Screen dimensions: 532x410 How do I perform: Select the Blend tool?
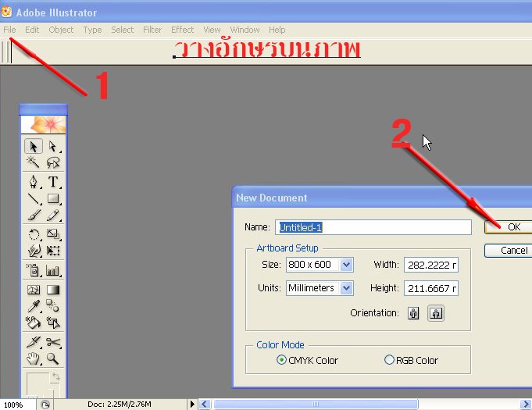[x=52, y=306]
